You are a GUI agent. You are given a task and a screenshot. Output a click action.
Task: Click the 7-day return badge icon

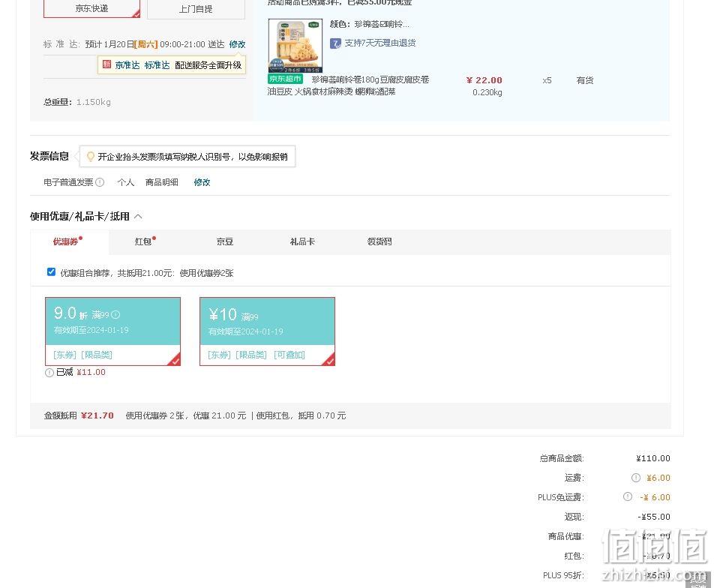click(335, 43)
